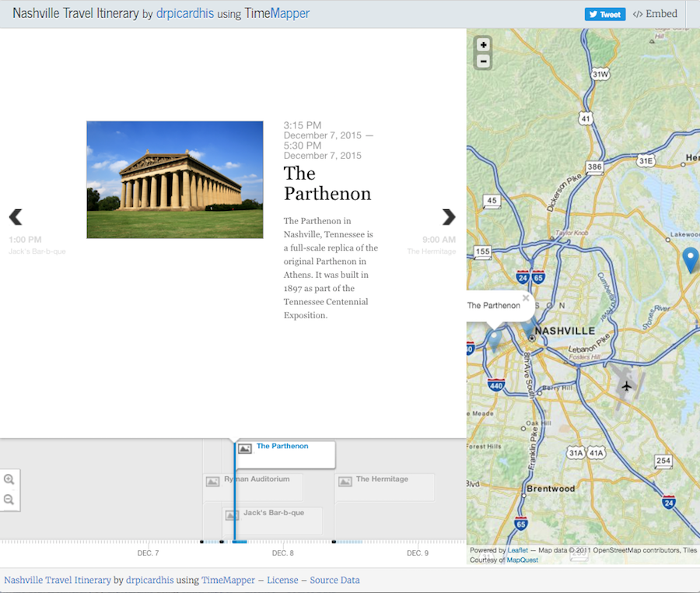Select Ryman Auditorium timeline event
The height and width of the screenshot is (593, 700).
(256, 479)
